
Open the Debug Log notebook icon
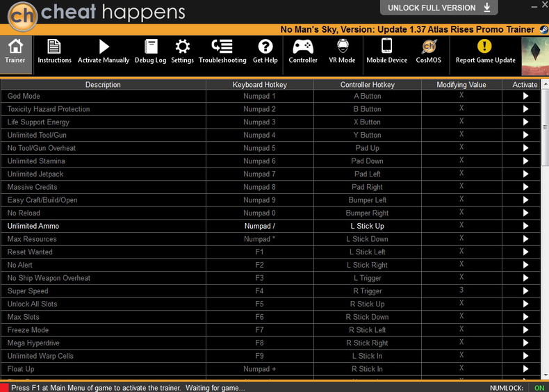[151, 47]
